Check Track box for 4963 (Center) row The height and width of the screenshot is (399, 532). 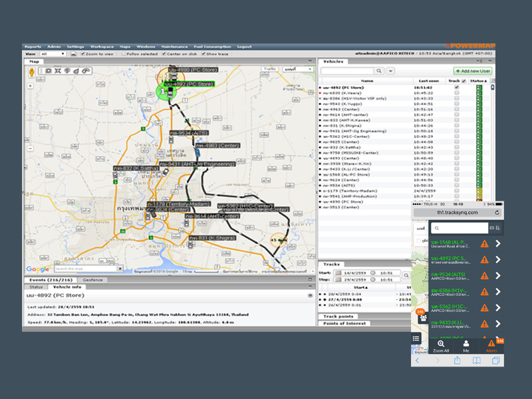point(457,109)
